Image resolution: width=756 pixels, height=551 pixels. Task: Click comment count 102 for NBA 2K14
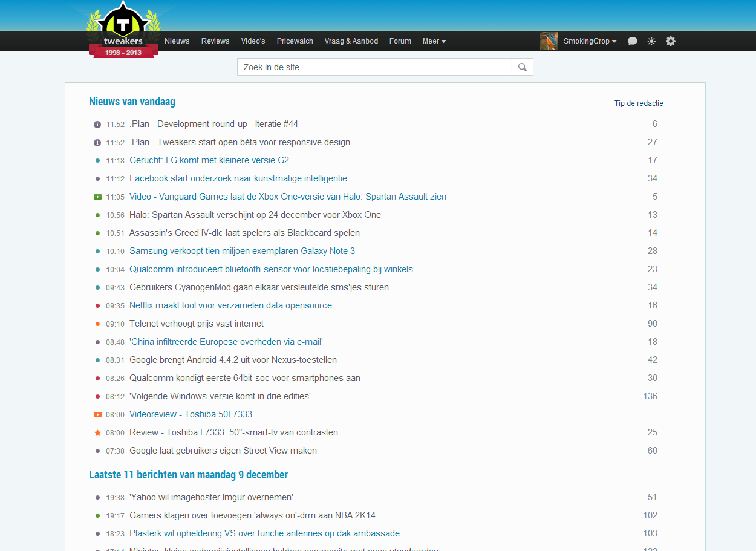pos(650,515)
